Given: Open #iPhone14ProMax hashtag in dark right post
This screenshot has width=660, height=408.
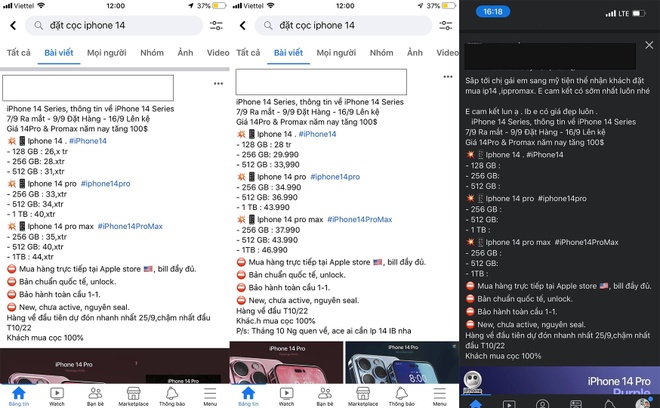Looking at the screenshot, I should coord(587,242).
